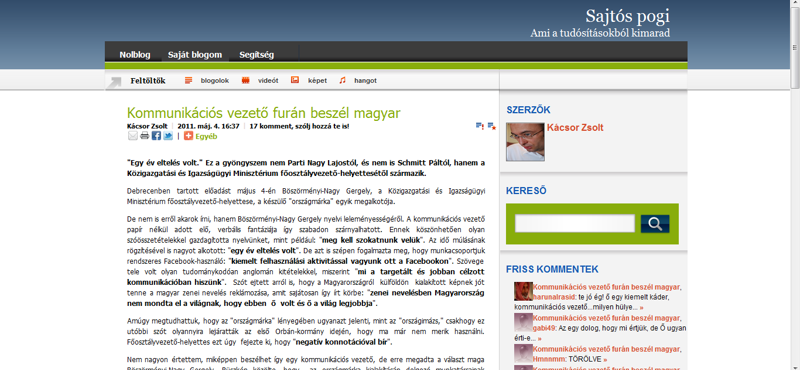Click the SZERZŐK sidebar heading
Viewport: 800px width, 370px height.
pyautogui.click(x=528, y=110)
